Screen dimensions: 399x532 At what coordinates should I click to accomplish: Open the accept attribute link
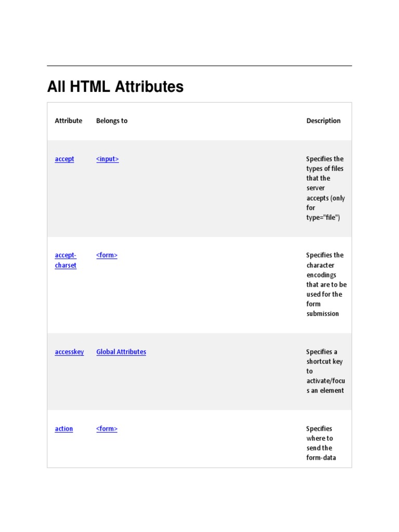coord(64,159)
